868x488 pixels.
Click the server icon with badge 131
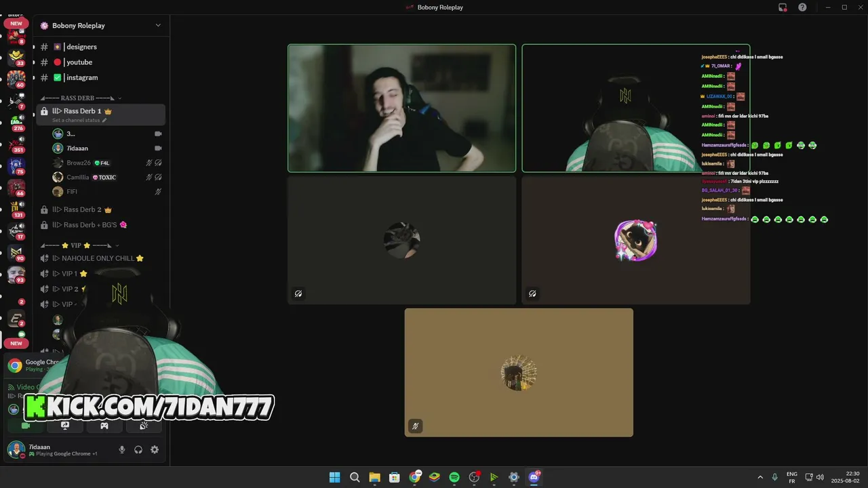pos(16,209)
